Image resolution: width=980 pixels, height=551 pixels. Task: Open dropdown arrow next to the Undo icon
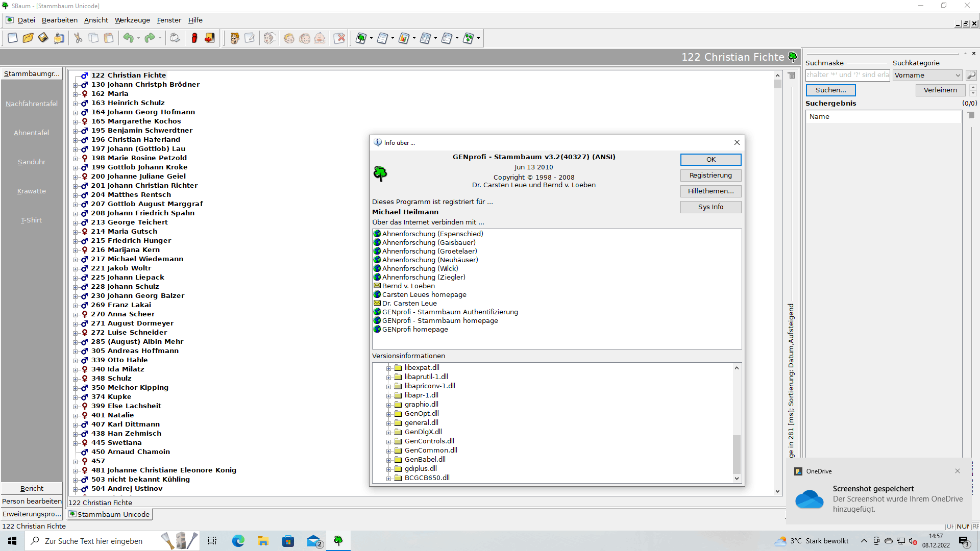138,38
